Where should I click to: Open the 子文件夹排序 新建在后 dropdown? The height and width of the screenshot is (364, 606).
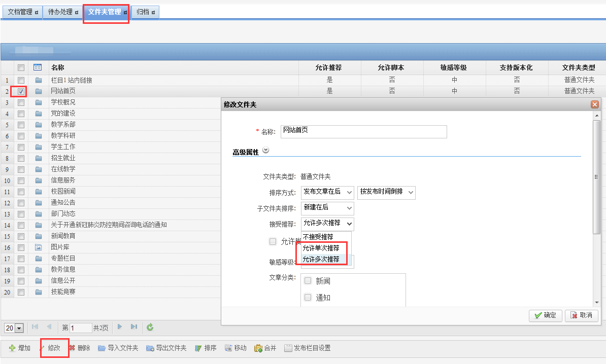click(x=327, y=208)
